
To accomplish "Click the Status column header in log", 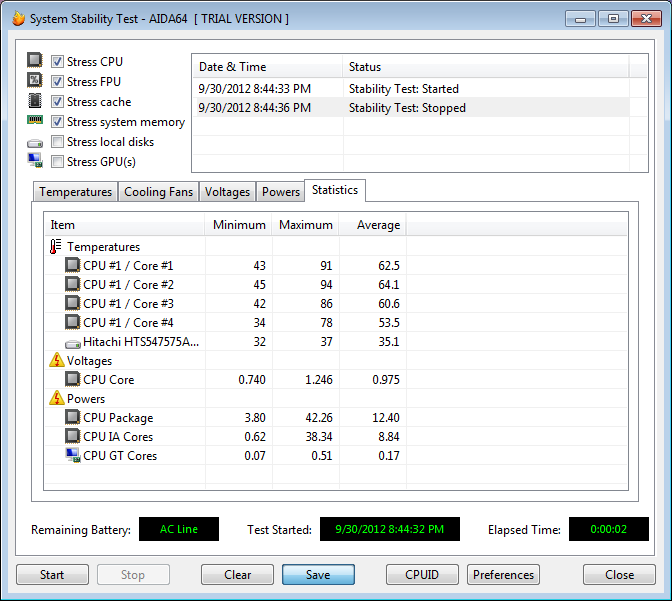I will [486, 66].
